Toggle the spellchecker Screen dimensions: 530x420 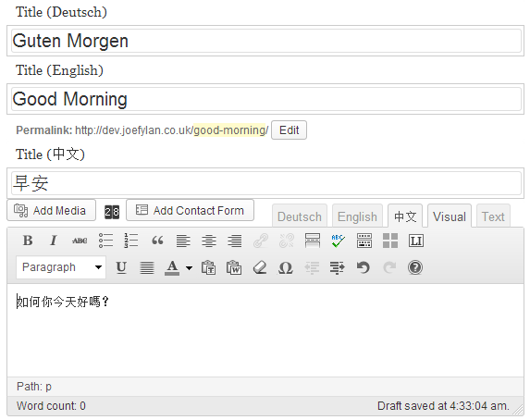click(339, 241)
